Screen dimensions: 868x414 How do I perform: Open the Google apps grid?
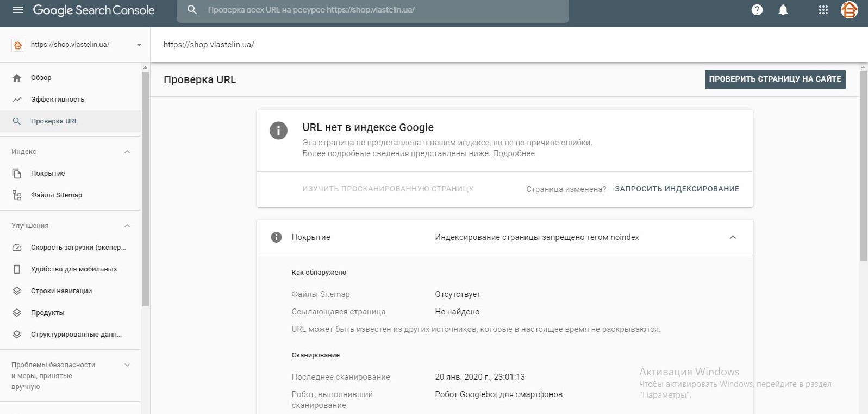(x=823, y=10)
